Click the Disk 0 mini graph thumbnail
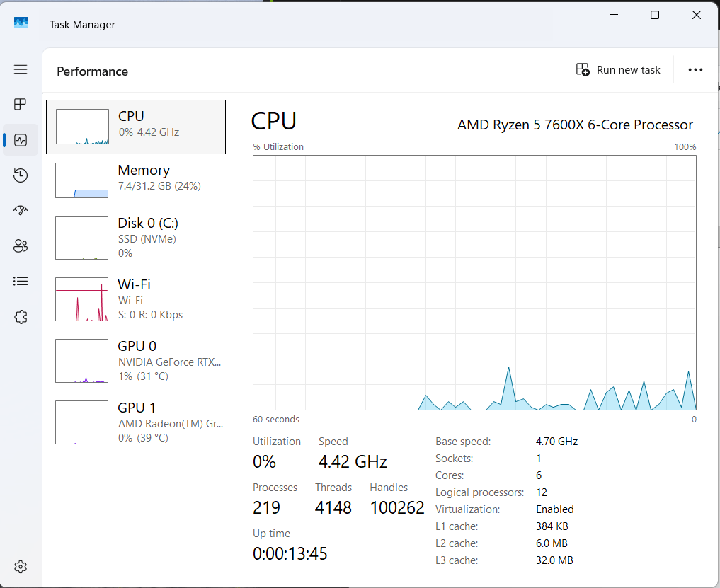The height and width of the screenshot is (588, 720). [x=81, y=238]
